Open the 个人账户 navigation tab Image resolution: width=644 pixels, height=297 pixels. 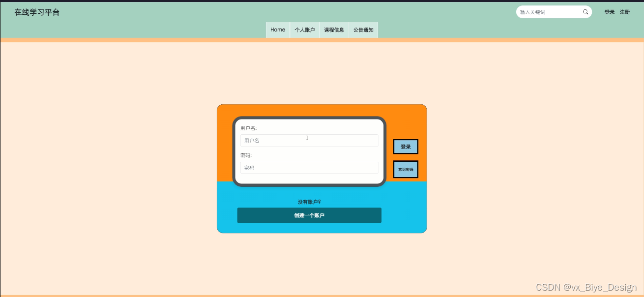pyautogui.click(x=304, y=30)
